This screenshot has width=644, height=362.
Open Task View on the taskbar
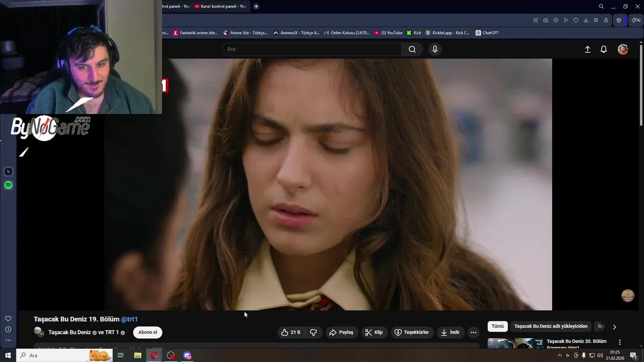pyautogui.click(x=121, y=355)
